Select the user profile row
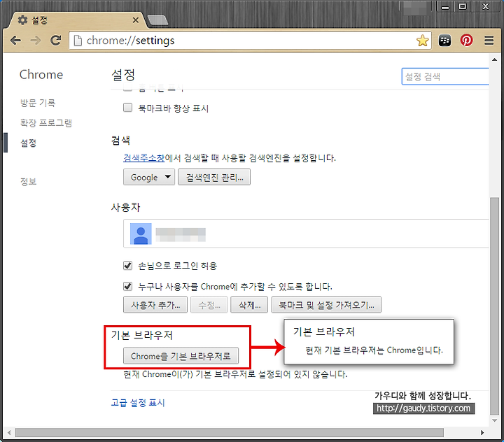 point(306,234)
